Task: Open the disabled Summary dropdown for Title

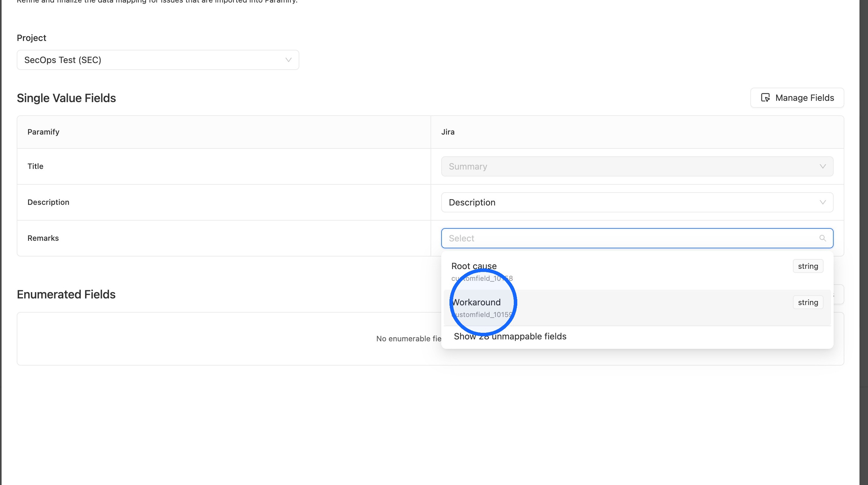Action: (637, 166)
